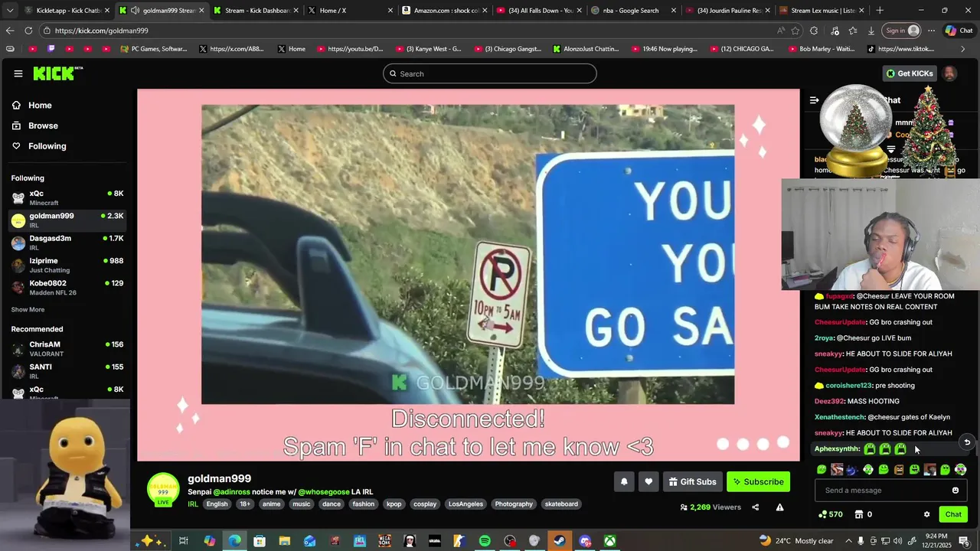Open File Explorer from the taskbar
This screenshot has width=980, height=551.
tap(285, 541)
